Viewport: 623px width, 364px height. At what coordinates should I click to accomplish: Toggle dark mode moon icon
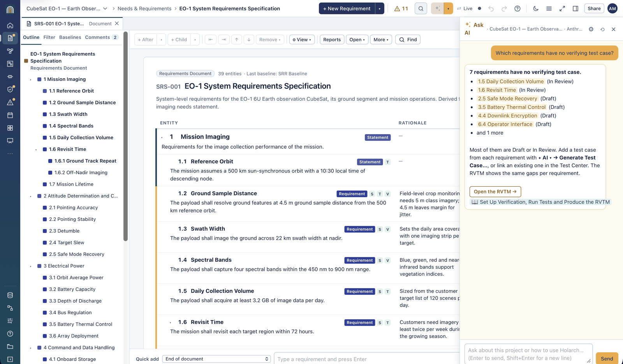point(536,9)
